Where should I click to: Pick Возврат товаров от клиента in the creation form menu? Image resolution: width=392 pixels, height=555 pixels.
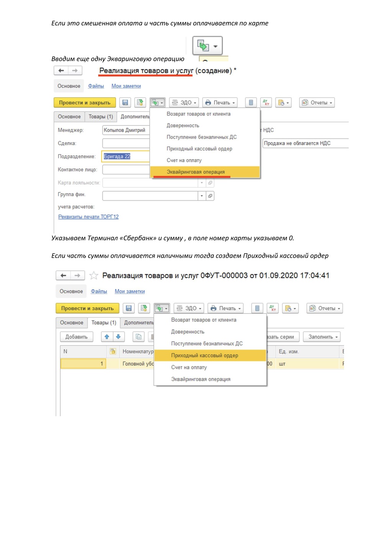(205, 114)
